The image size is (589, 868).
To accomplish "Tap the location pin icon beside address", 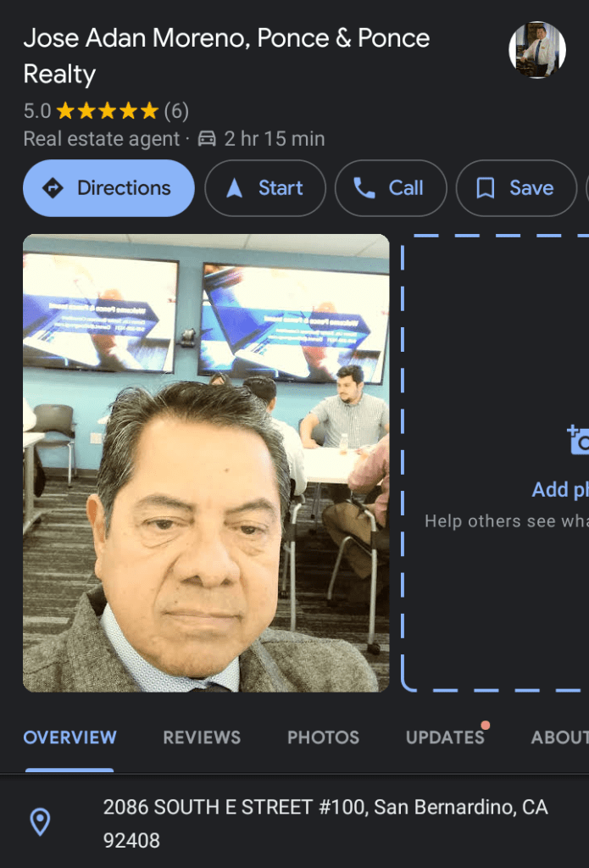I will [40, 821].
